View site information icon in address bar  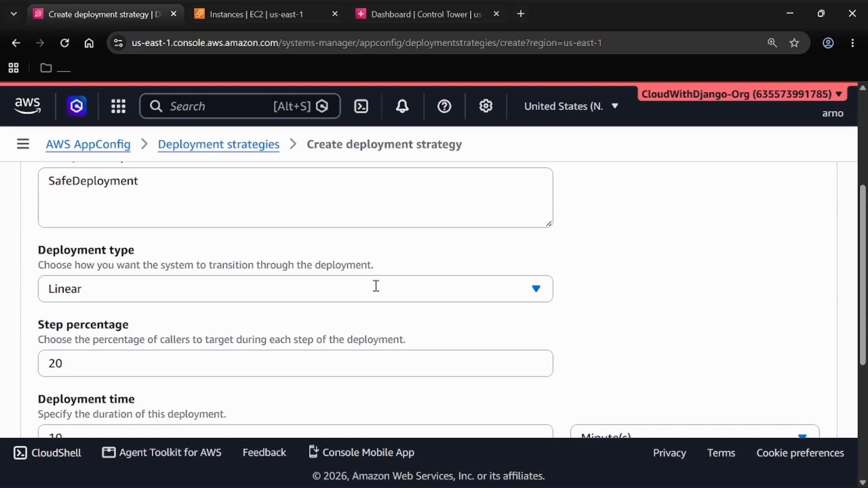(x=118, y=43)
